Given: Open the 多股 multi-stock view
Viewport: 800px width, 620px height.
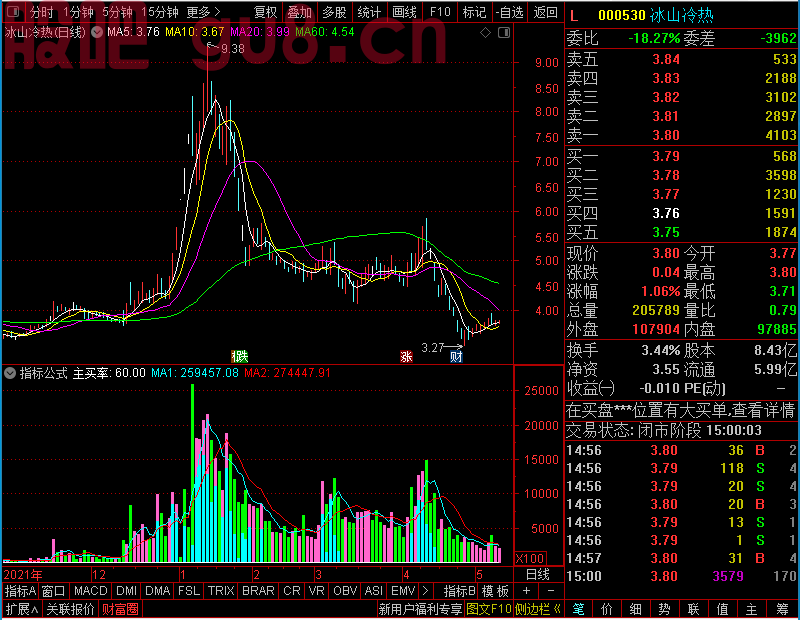Looking at the screenshot, I should coord(335,12).
